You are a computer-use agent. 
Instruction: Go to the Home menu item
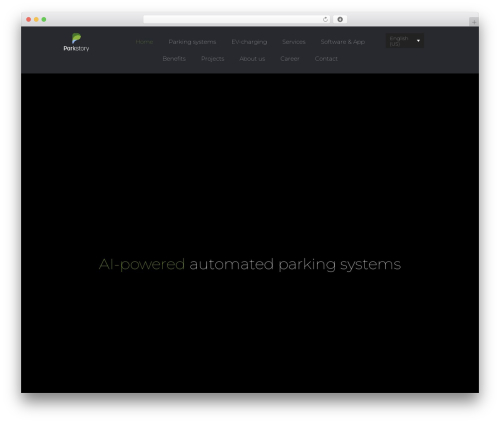coord(144,42)
